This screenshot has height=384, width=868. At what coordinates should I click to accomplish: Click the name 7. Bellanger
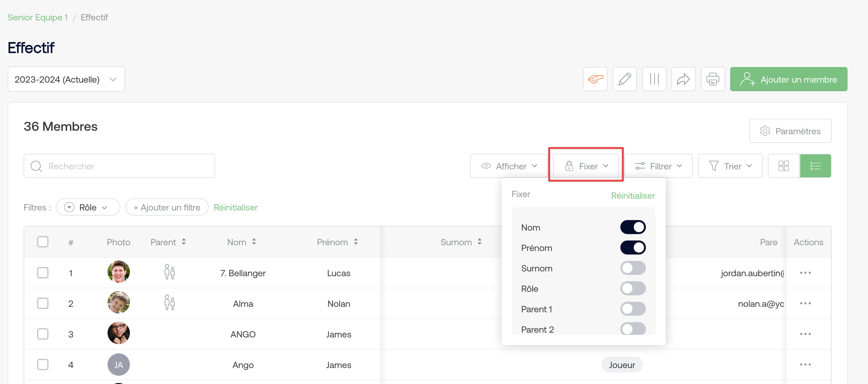243,273
